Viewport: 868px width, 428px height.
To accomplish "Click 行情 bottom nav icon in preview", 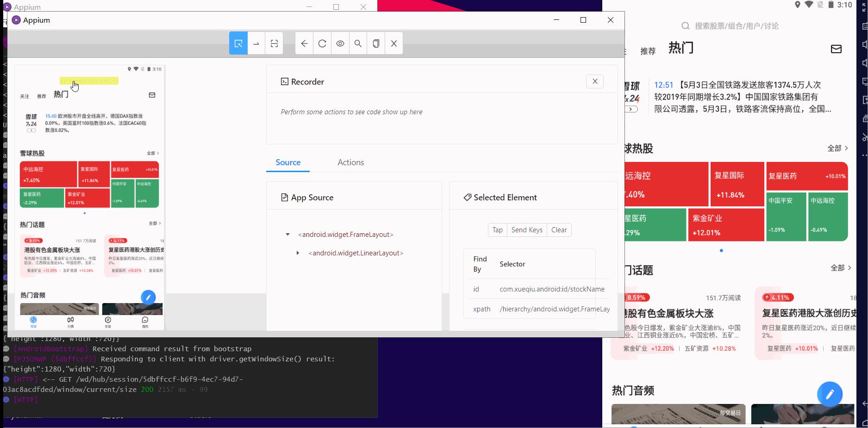I will pyautogui.click(x=70, y=322).
